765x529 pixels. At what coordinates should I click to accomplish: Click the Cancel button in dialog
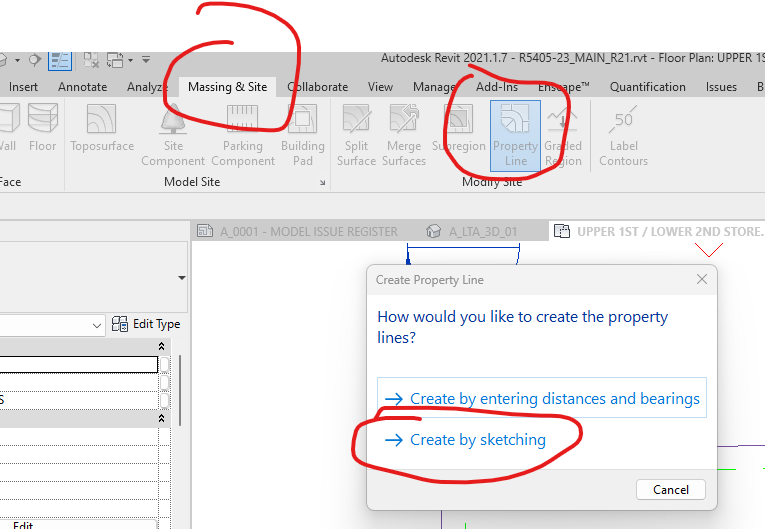[x=670, y=489]
